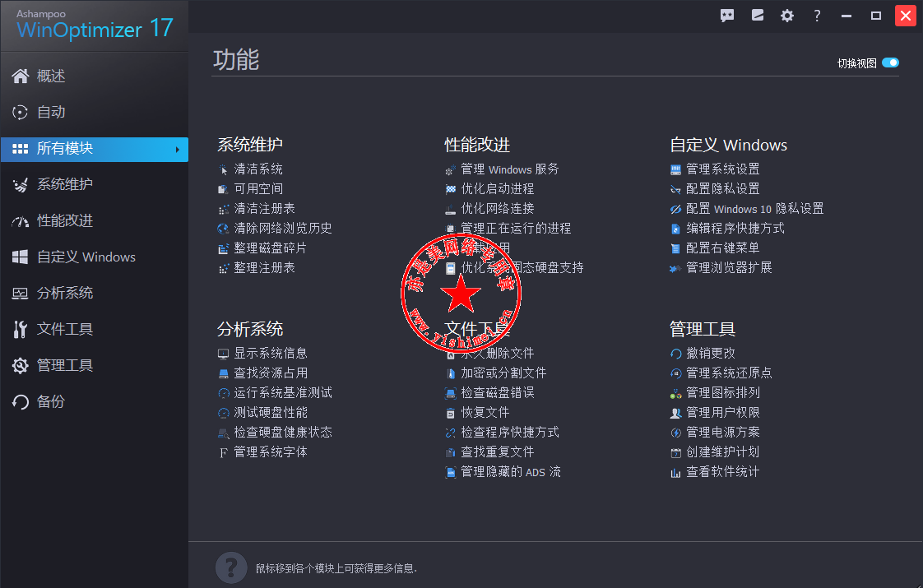Click the WinOptimizer 17 logo
923x588 pixels.
pyautogui.click(x=95, y=28)
